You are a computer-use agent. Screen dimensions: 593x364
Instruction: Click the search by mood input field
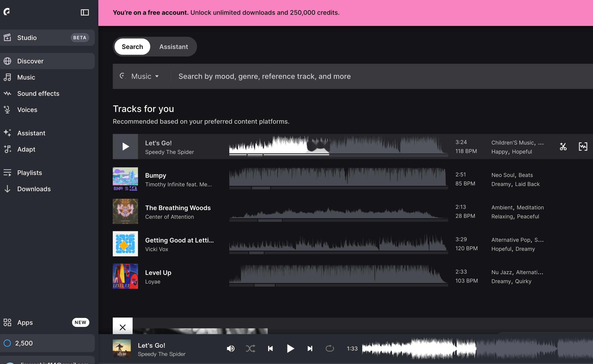click(383, 76)
